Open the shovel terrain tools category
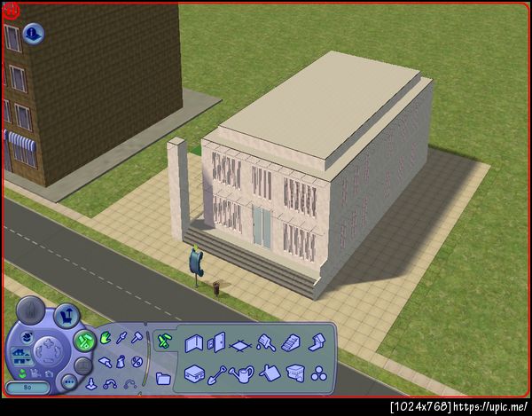This screenshot has height=416, width=532. pos(216,375)
